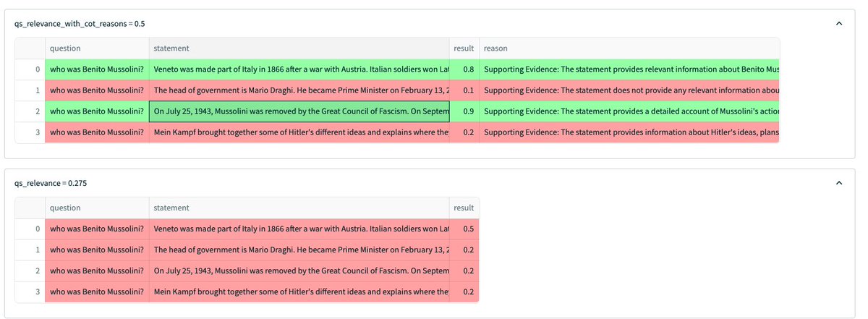Select question cell in top table row 0
This screenshot has width=868, height=319.
pos(96,69)
